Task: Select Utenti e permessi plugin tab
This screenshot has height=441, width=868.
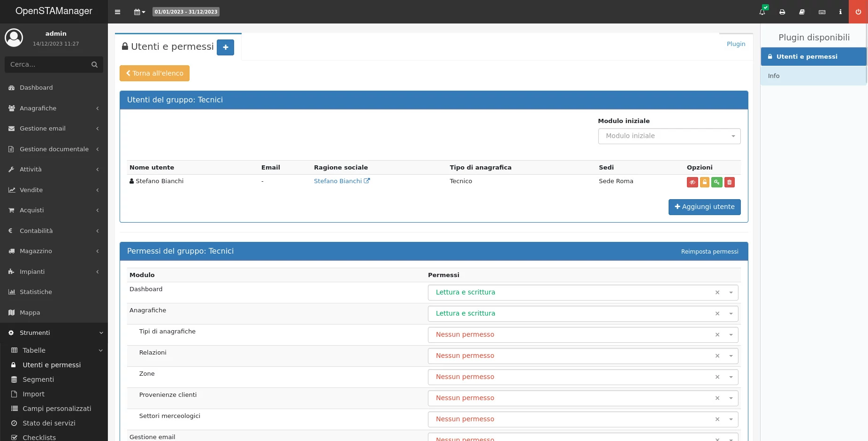Action: coord(813,57)
